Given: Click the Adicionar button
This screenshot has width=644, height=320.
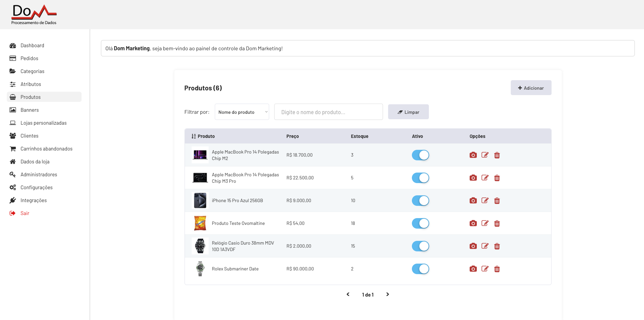Looking at the screenshot, I should coord(531,88).
